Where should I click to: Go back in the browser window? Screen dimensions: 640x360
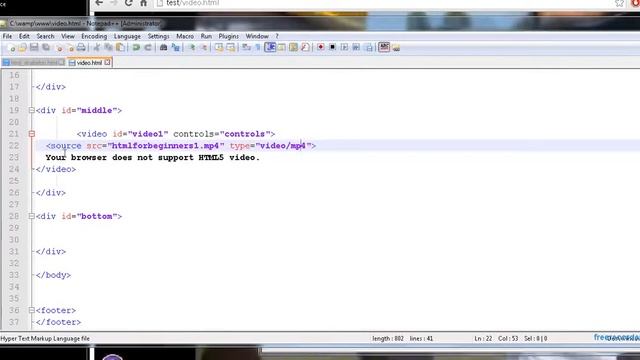(99, 3)
